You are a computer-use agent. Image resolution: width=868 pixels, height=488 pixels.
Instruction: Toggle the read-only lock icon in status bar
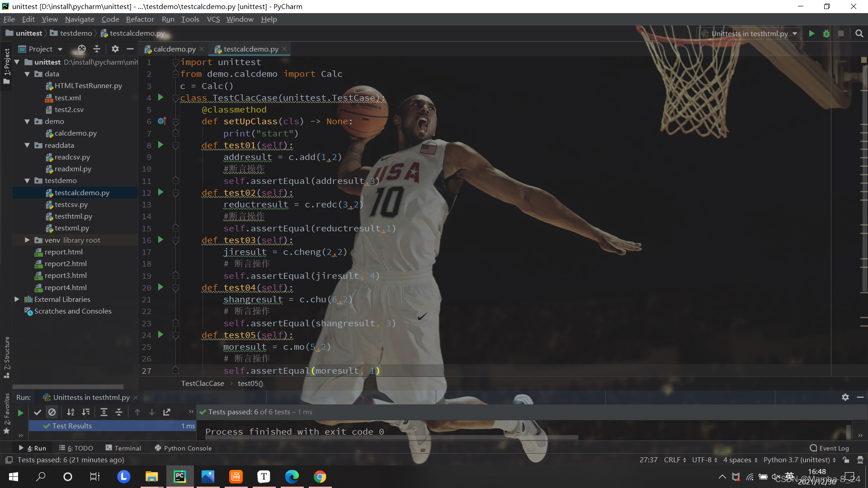pos(846,460)
